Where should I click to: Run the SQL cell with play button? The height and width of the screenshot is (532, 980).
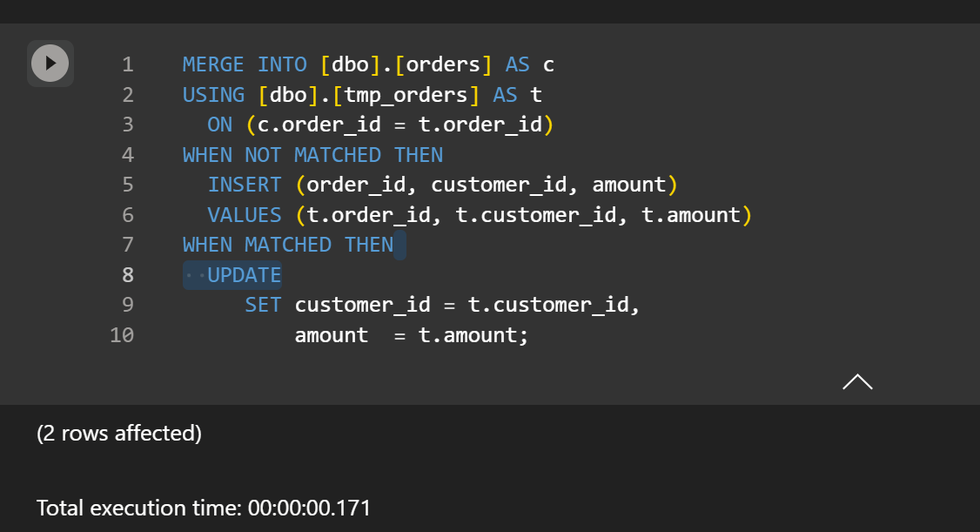click(50, 64)
